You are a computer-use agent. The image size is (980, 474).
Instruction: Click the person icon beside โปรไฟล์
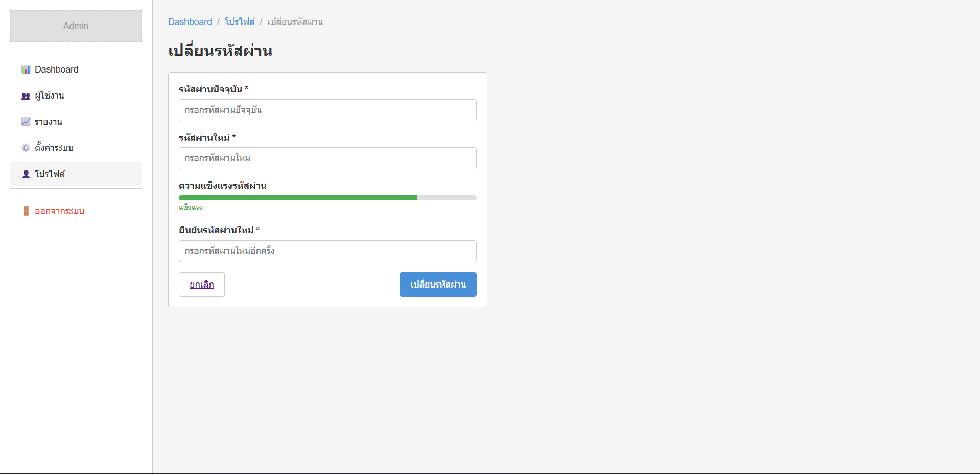26,174
